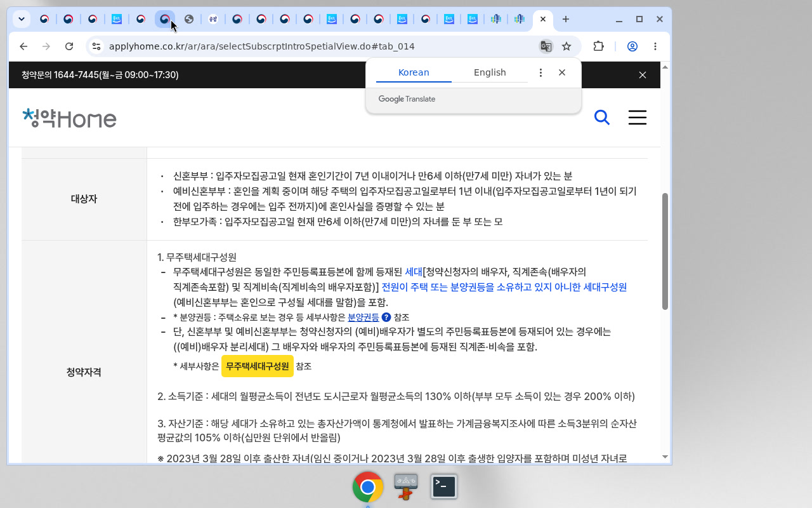Open the tab search dropdown arrow
Viewport: 812px width, 508px height.
[22, 19]
